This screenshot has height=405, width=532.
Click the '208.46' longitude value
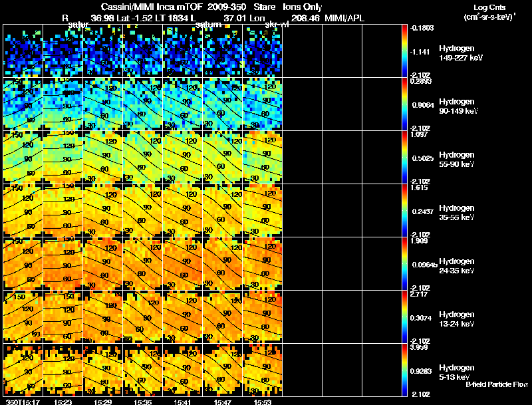coord(305,18)
